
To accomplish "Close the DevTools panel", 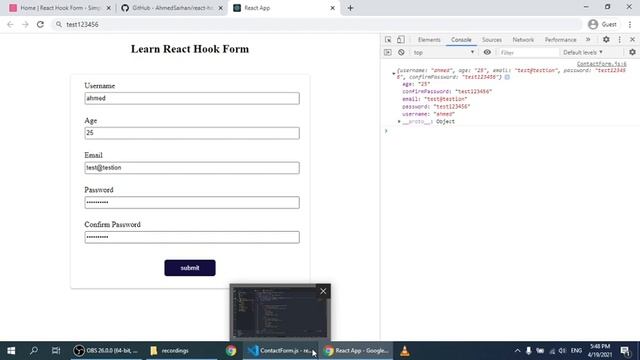I will pos(632,40).
